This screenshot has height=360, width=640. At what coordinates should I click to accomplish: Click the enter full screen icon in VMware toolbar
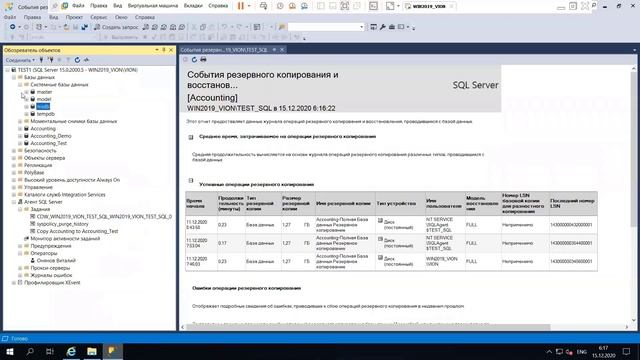344,6
